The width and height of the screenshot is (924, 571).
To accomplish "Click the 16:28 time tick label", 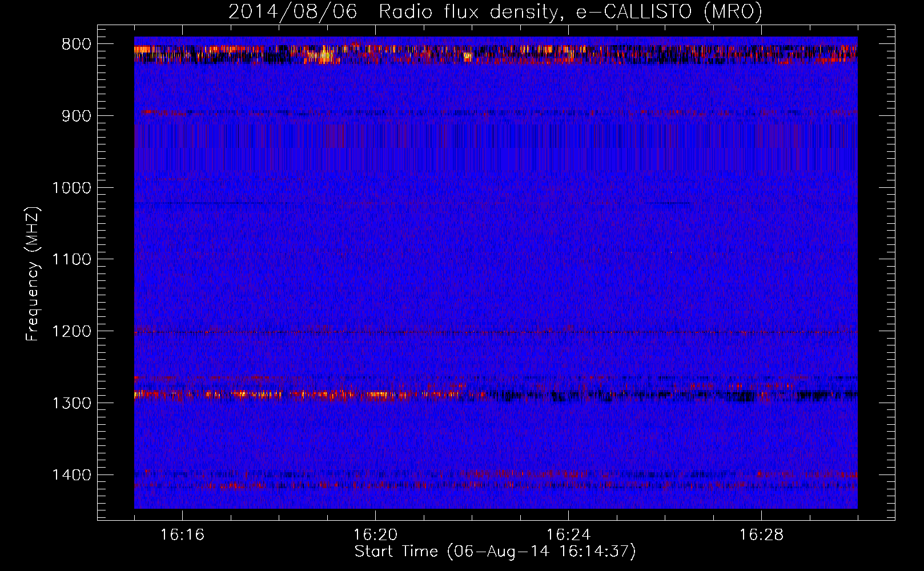I will click(761, 535).
